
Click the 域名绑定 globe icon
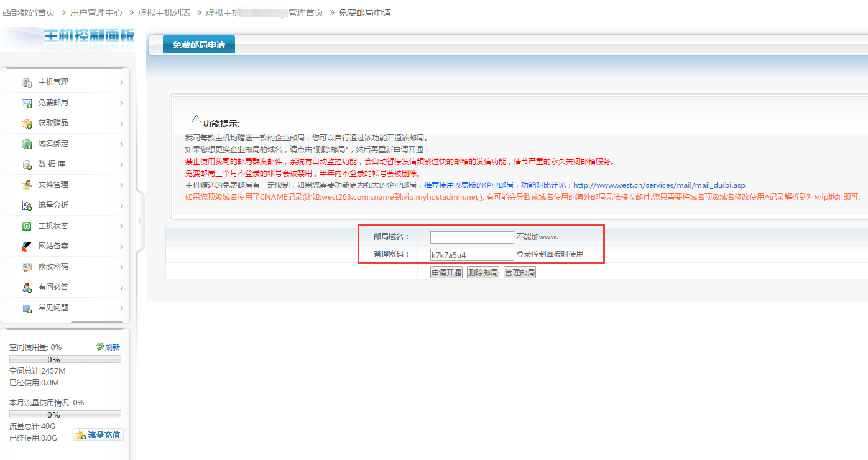pos(27,144)
